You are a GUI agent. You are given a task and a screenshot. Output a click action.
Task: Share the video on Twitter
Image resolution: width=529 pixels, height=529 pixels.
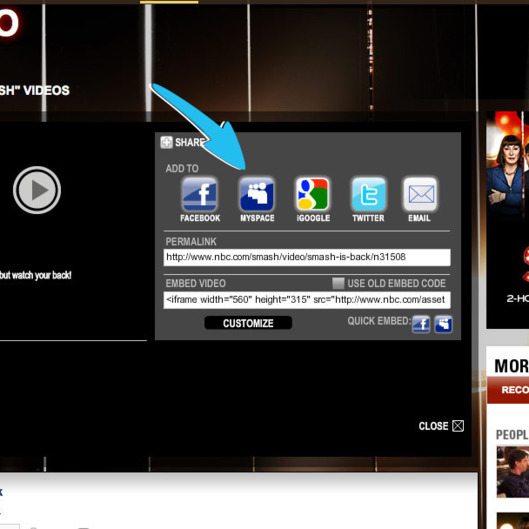point(368,195)
